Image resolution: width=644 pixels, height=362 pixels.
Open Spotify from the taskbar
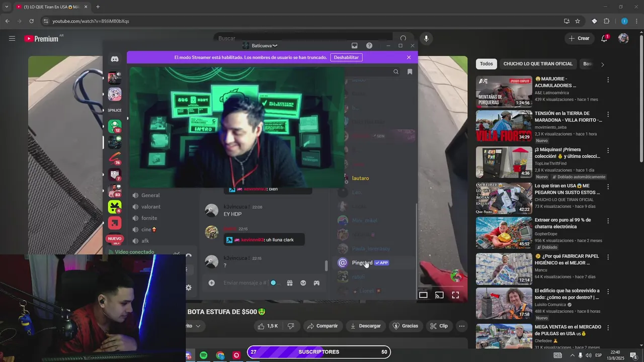(x=203, y=355)
